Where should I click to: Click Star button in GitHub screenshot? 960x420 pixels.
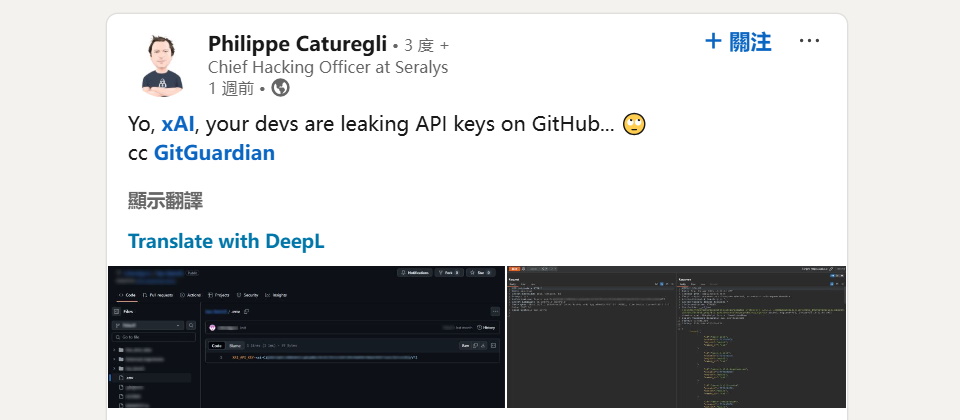tap(481, 272)
